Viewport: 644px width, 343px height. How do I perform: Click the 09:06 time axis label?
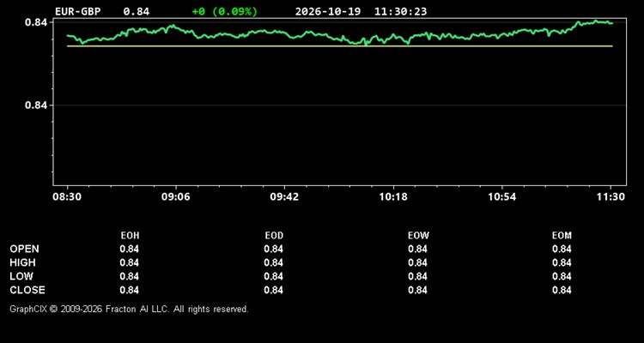(176, 196)
